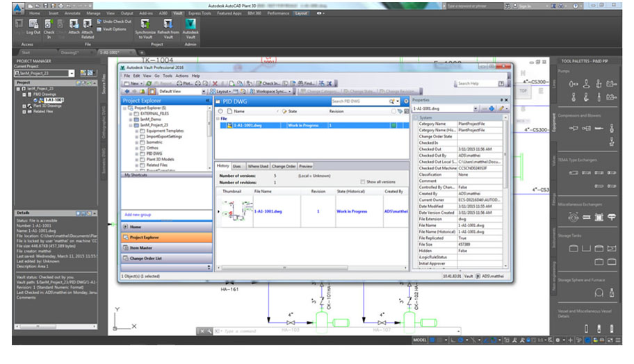The image size is (634, 364).
Task: Click the MODEL status bar button
Action: (x=420, y=340)
